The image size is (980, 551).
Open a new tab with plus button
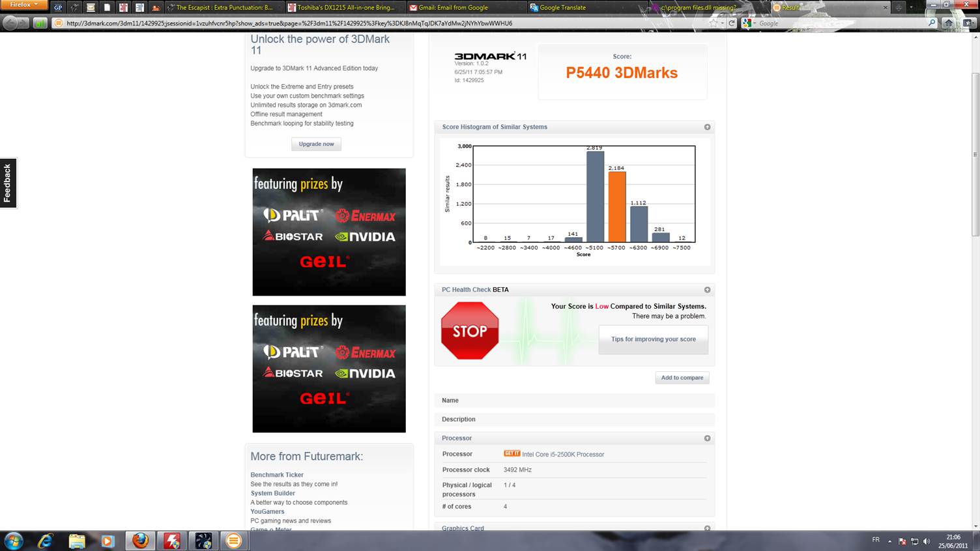[899, 8]
